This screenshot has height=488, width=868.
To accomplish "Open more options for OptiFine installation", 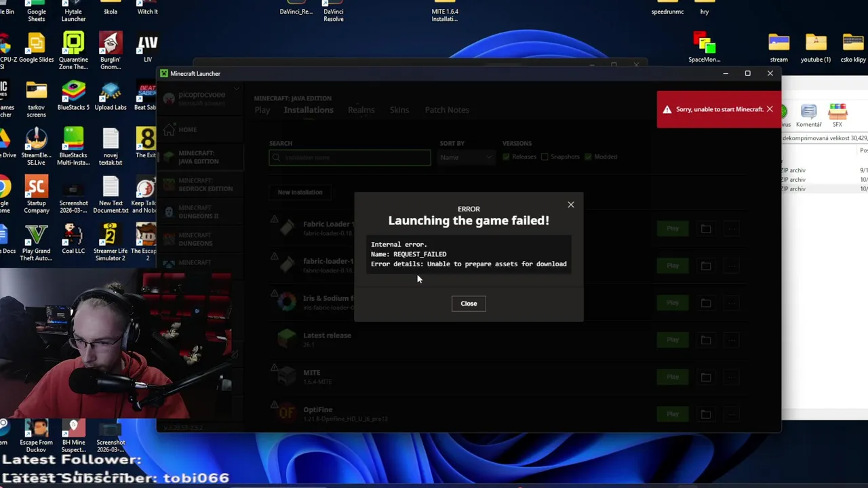I will click(732, 414).
